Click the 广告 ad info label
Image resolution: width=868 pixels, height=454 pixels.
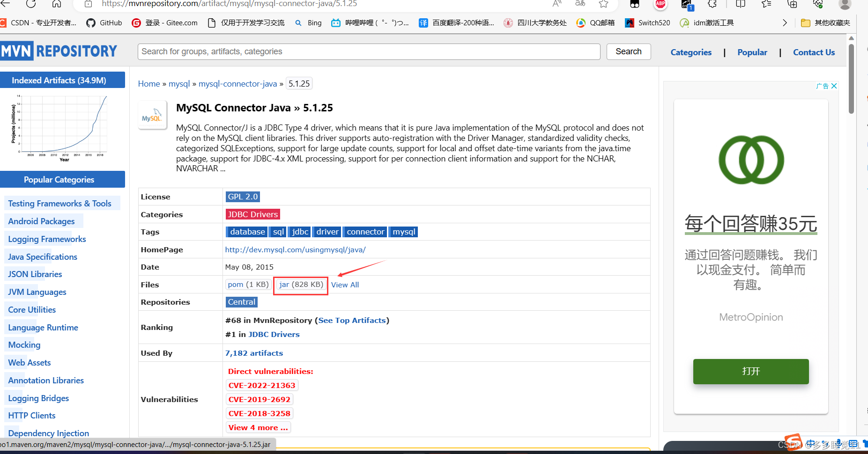[x=822, y=86]
